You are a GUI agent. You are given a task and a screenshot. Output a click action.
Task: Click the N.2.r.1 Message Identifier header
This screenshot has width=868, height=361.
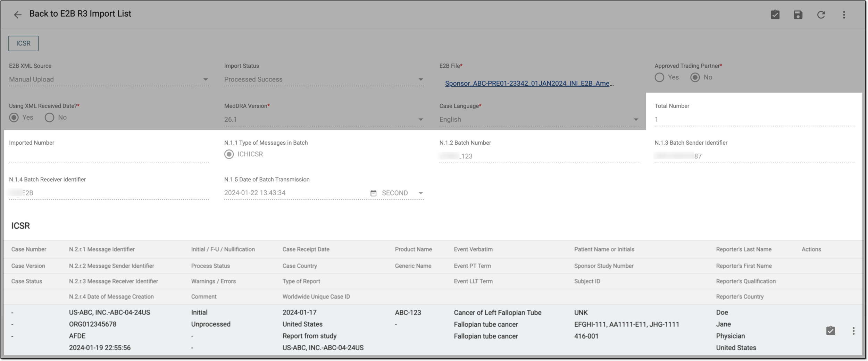coord(102,249)
